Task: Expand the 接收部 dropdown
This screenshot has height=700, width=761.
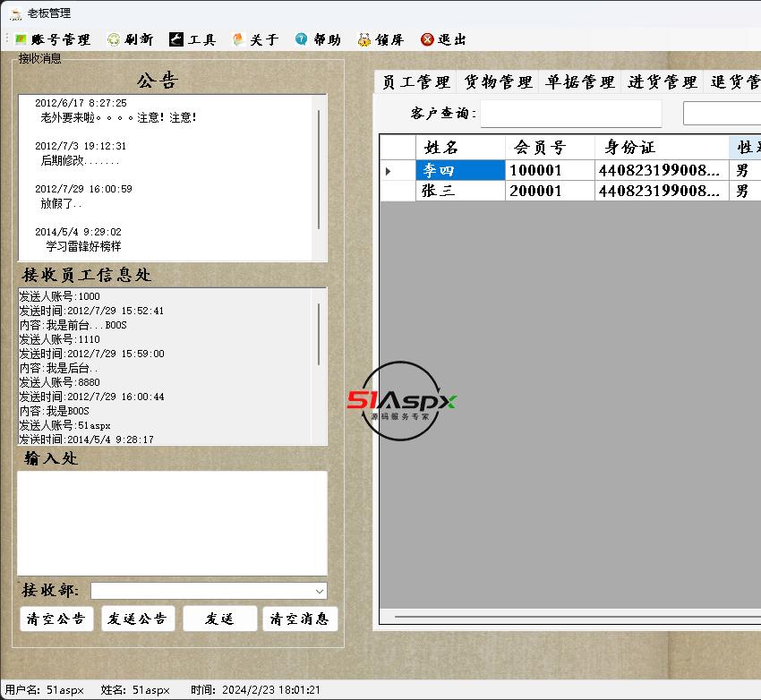Action: pyautogui.click(x=319, y=592)
